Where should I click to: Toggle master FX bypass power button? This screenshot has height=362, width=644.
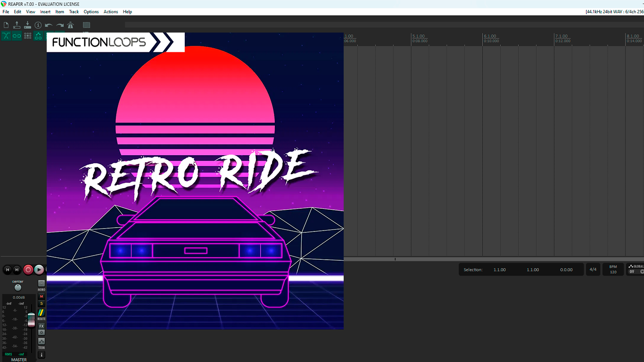click(41, 332)
